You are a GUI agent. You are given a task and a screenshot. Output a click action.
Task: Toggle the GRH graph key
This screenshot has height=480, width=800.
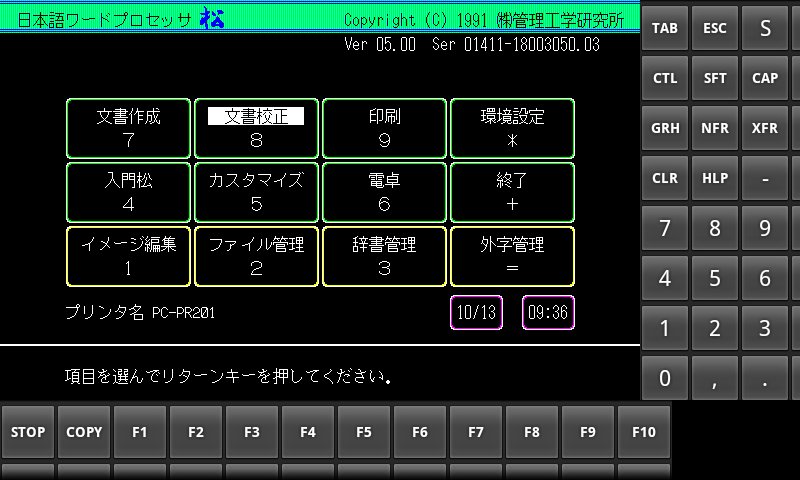coord(665,128)
